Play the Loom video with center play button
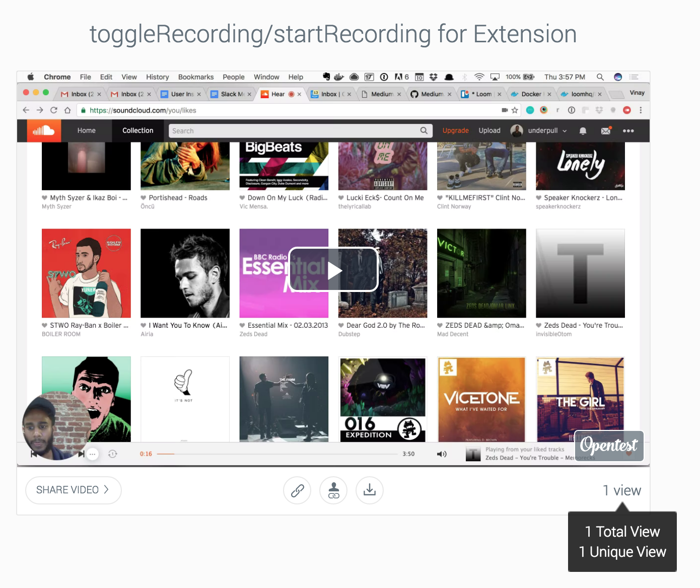The image size is (700, 588). [333, 270]
